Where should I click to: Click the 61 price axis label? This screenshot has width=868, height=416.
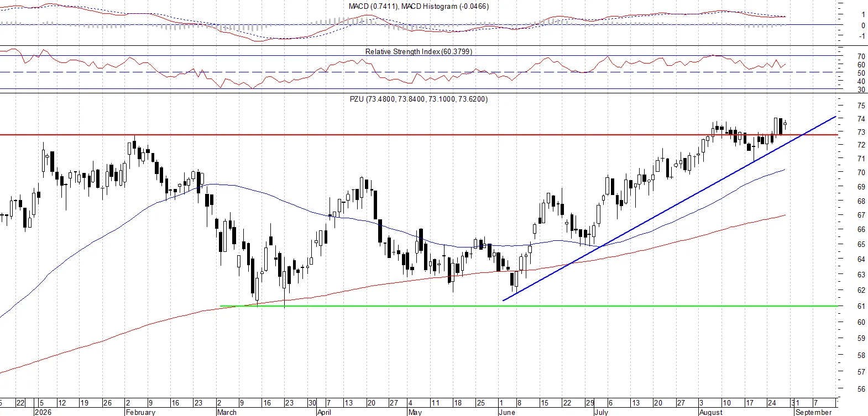[861, 306]
